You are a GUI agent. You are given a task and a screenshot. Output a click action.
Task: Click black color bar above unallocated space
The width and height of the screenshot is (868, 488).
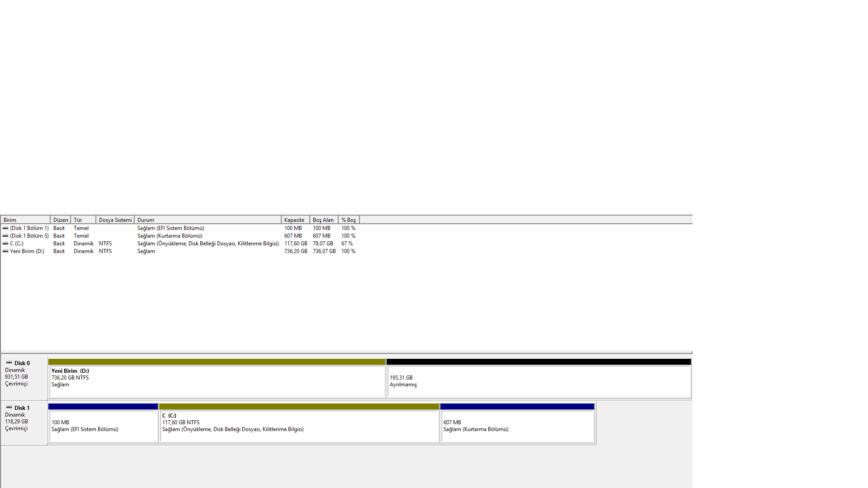[x=538, y=362]
